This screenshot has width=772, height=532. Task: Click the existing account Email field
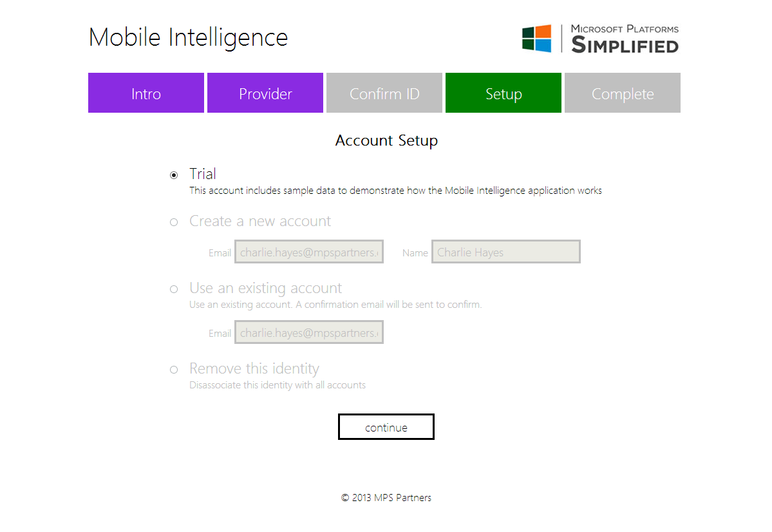[x=309, y=332]
